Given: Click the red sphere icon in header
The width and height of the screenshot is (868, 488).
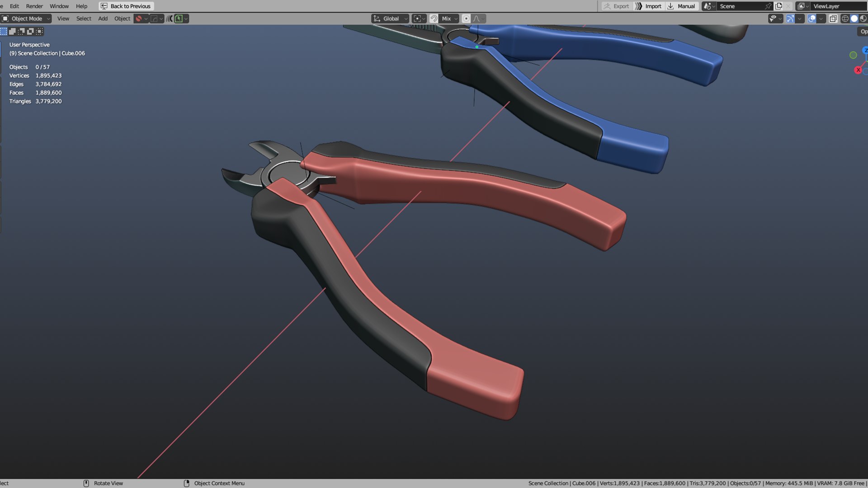Looking at the screenshot, I should pos(139,19).
